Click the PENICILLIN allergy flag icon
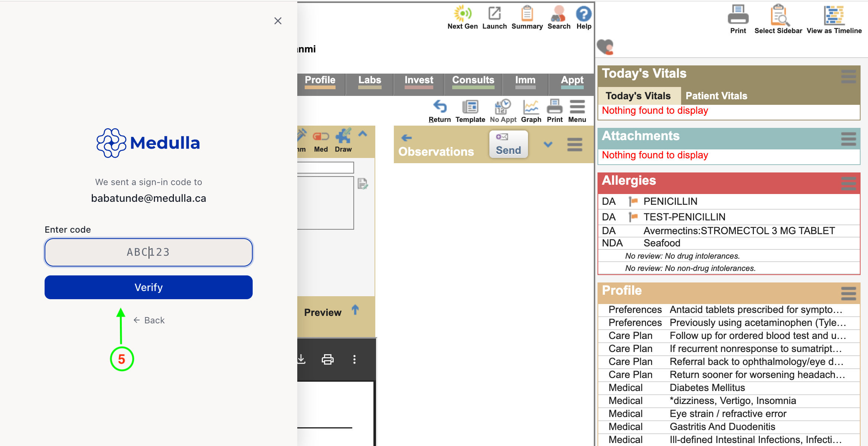The width and height of the screenshot is (868, 446). point(633,201)
